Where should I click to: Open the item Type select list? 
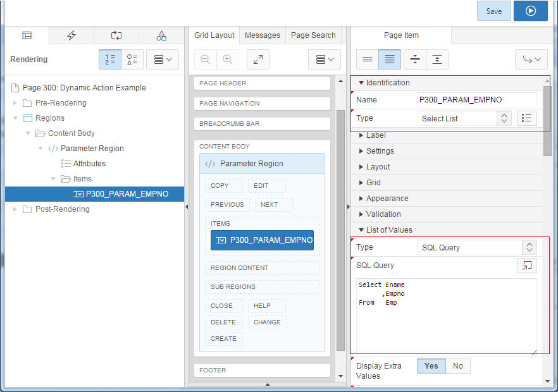pos(464,118)
